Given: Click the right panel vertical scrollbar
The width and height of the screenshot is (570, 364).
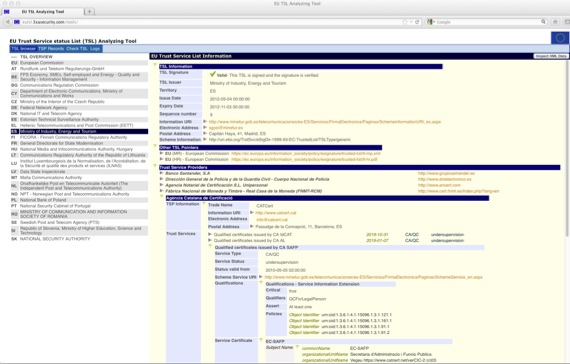Looking at the screenshot, I should 567,149.
